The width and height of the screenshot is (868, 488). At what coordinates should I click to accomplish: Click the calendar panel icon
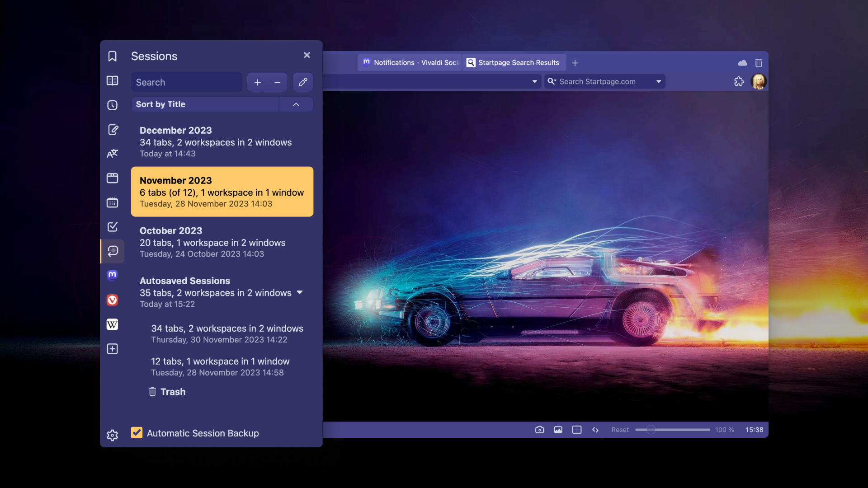coord(112,202)
